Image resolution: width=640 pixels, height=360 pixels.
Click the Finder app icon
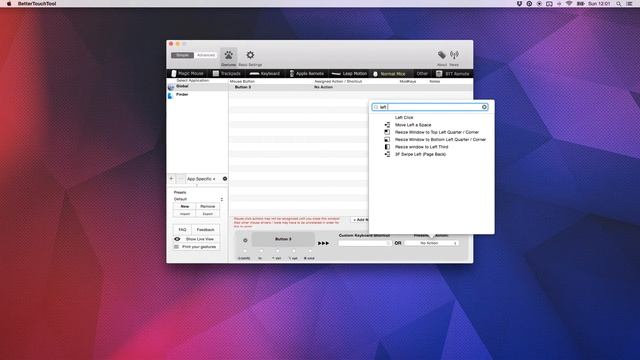[171, 95]
